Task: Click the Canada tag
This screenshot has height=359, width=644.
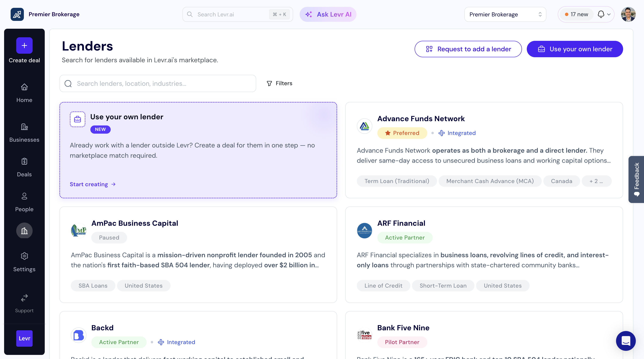Action: (561, 181)
